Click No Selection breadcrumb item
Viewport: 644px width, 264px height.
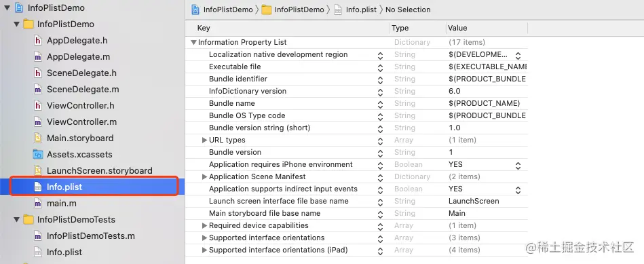pyautogui.click(x=408, y=10)
